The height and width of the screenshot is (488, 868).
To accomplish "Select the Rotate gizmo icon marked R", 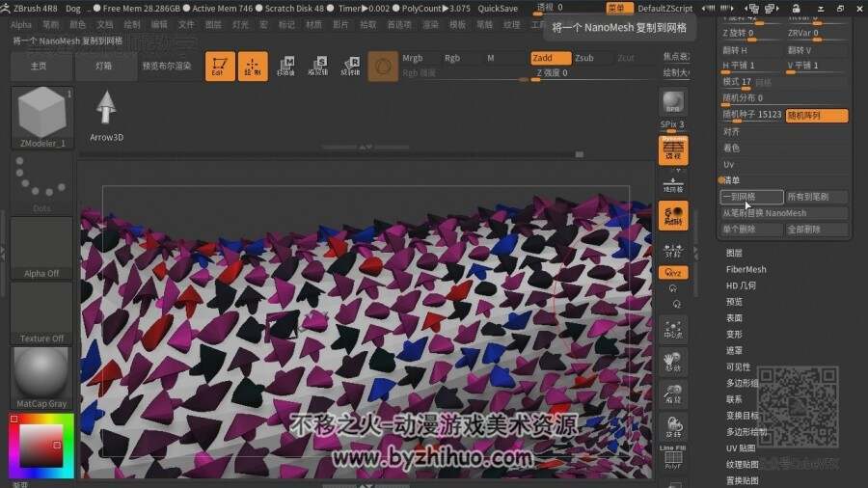I will tap(350, 67).
